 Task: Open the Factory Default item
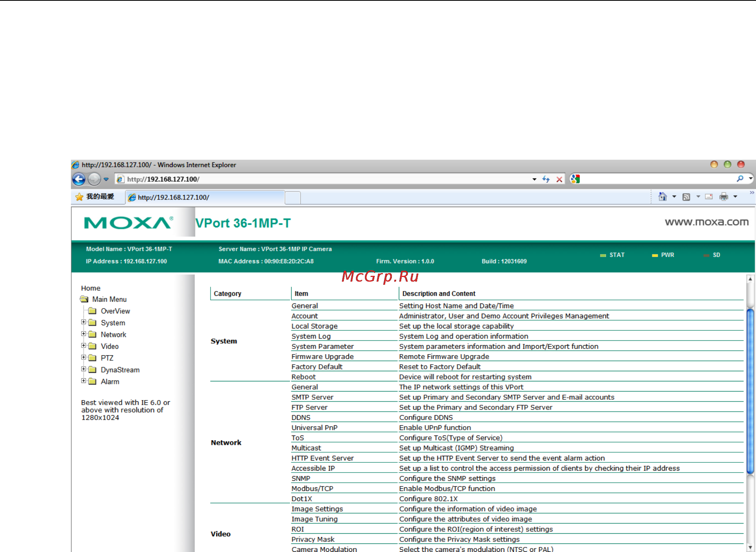pos(317,367)
